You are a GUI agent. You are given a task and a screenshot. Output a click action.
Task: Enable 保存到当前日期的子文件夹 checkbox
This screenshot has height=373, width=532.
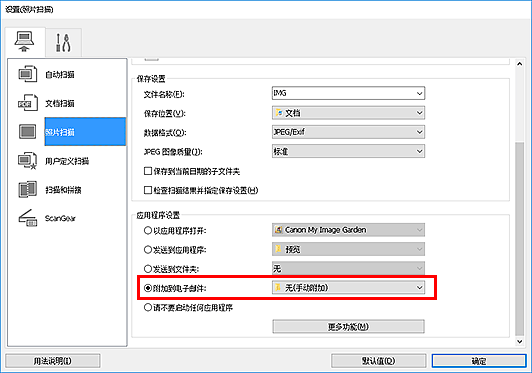(x=148, y=171)
